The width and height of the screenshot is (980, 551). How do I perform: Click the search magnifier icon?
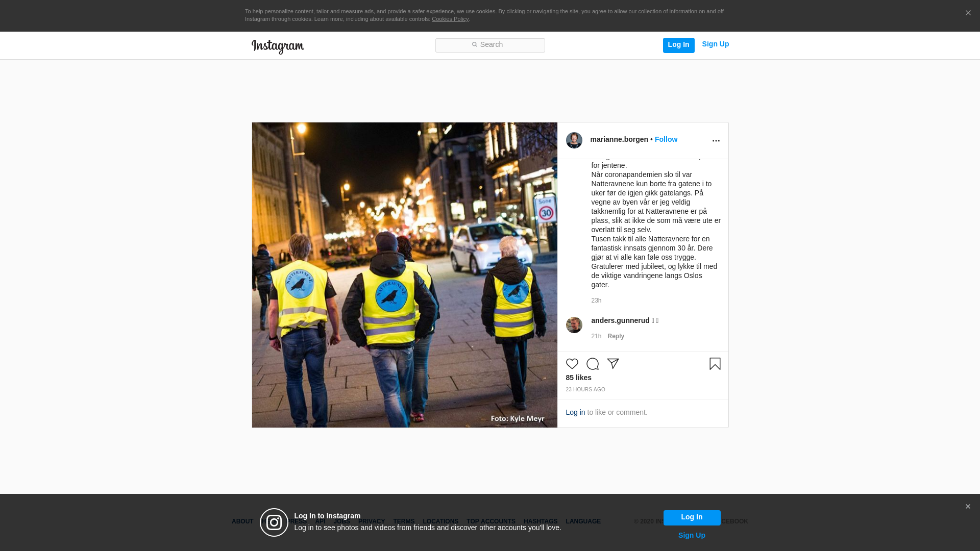(474, 45)
